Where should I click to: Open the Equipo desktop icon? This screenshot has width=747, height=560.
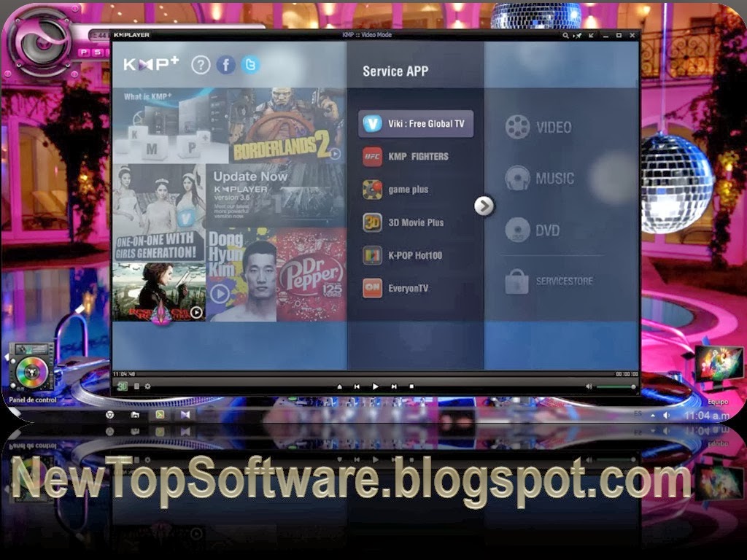[718, 376]
